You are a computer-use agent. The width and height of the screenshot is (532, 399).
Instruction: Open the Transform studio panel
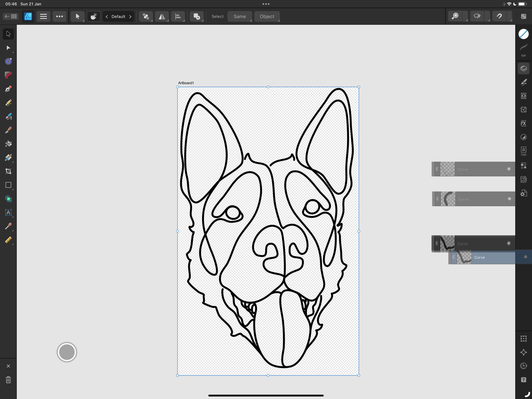[524, 339]
